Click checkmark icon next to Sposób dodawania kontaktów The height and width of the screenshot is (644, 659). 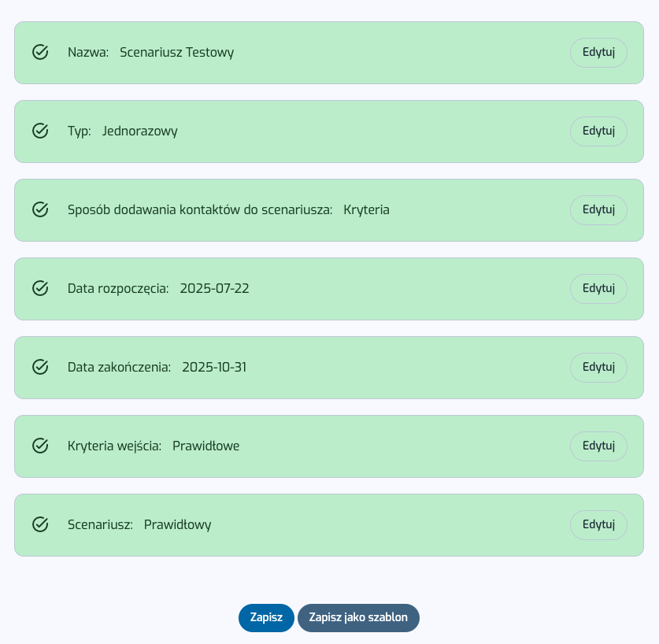[x=40, y=209]
